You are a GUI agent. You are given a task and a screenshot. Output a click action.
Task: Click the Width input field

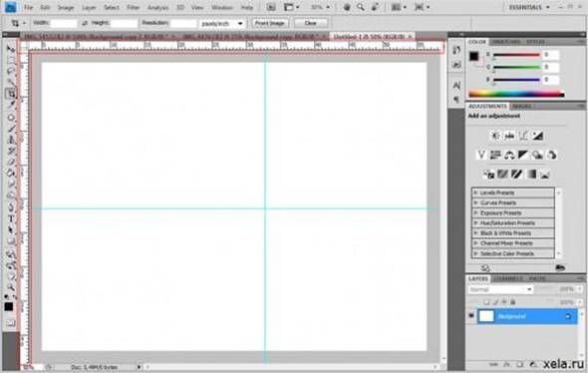pyautogui.click(x=64, y=23)
